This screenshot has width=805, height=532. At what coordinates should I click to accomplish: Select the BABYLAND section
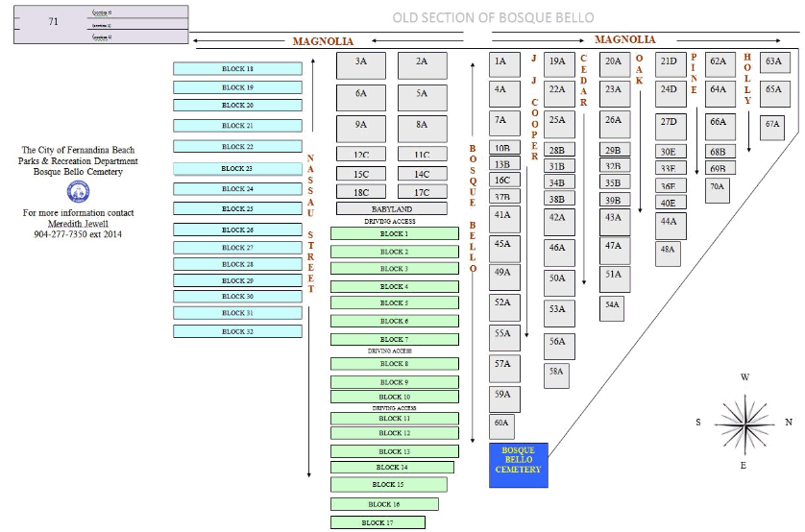(391, 208)
